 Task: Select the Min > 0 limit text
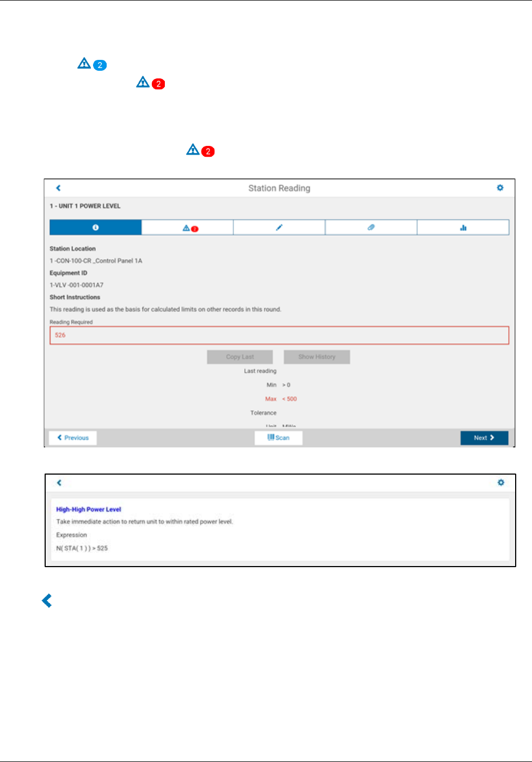[279, 385]
